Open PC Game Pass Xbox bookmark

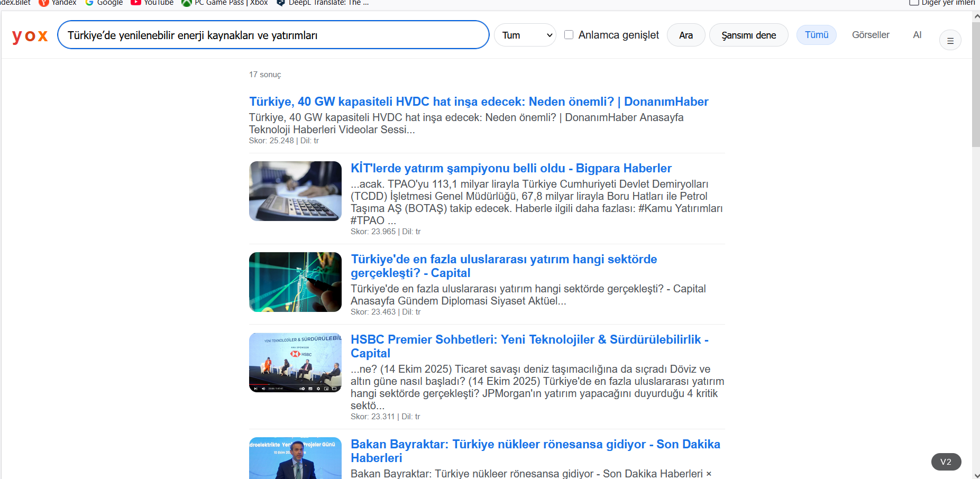point(225,3)
